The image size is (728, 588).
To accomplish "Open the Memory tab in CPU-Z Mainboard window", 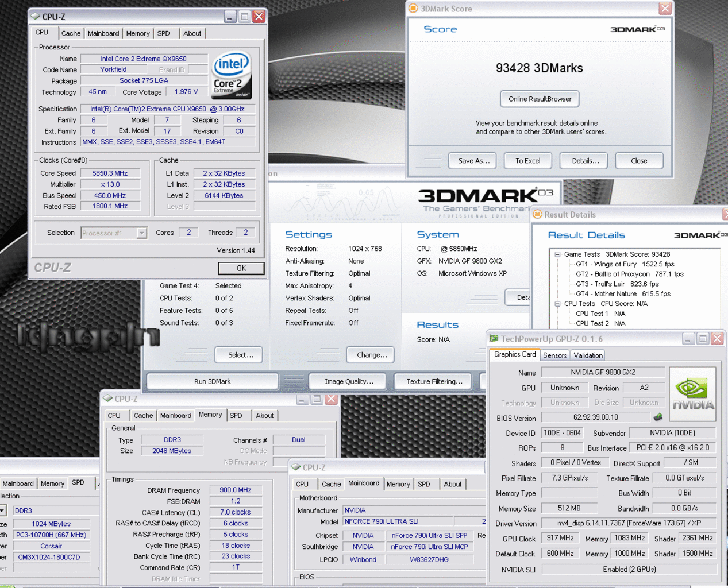I will (398, 484).
